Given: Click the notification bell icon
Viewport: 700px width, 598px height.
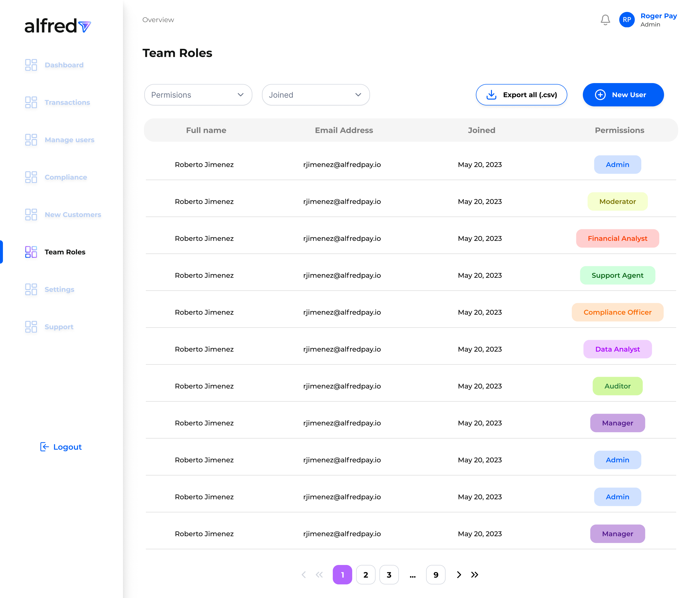Looking at the screenshot, I should click(x=605, y=20).
